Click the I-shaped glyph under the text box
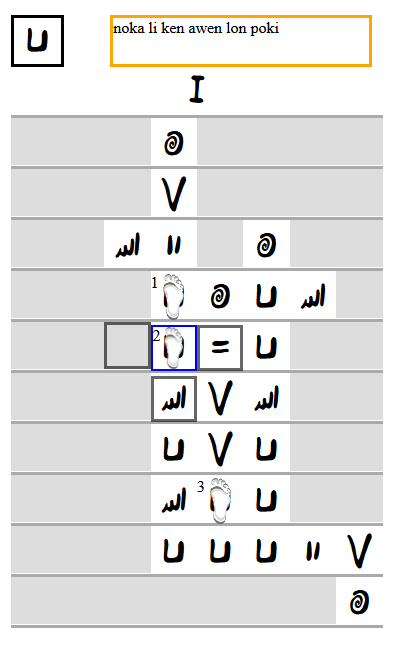Screen dimensions: 401x649 [197, 89]
